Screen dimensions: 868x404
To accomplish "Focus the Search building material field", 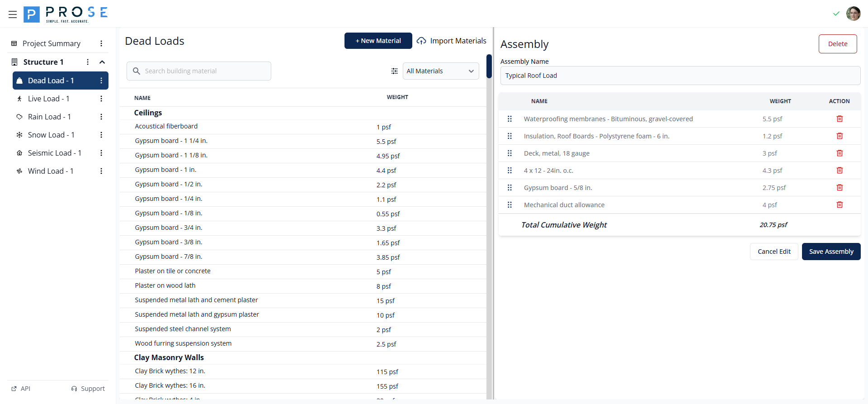I will [199, 71].
